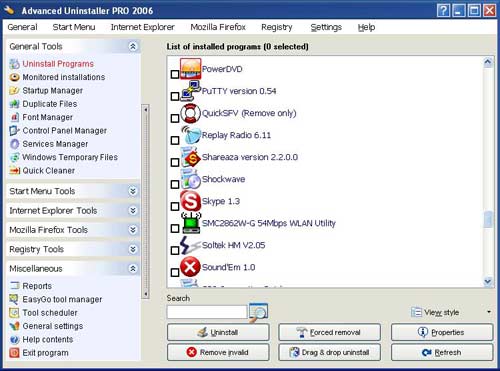Click the program list scrollbar thumb
Screen dimensions: 500x371
[488, 219]
